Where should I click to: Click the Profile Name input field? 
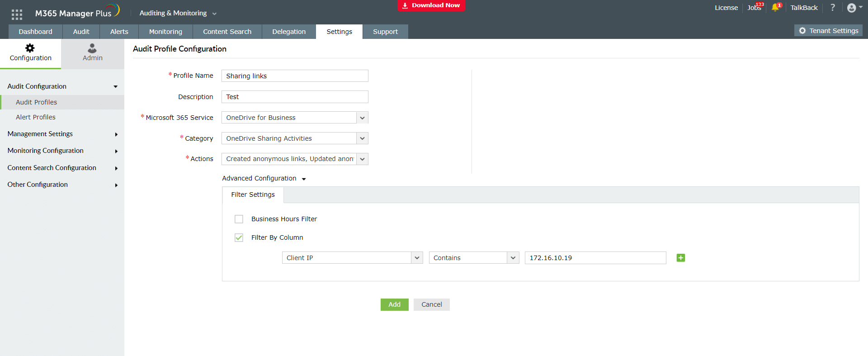295,76
